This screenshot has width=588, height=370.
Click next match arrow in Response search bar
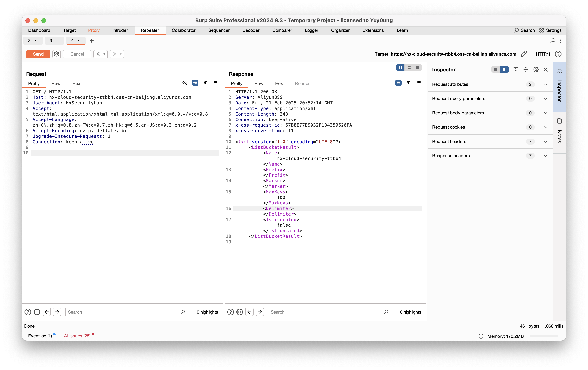point(260,312)
